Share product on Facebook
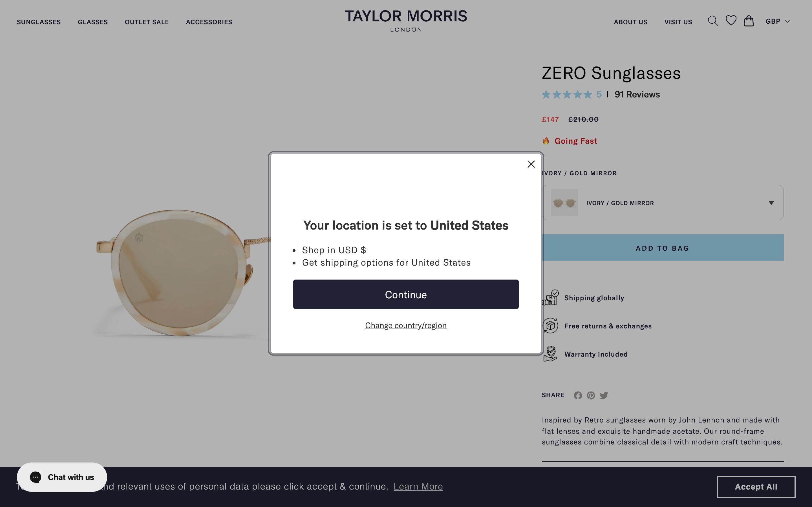This screenshot has height=507, width=812. [x=578, y=395]
